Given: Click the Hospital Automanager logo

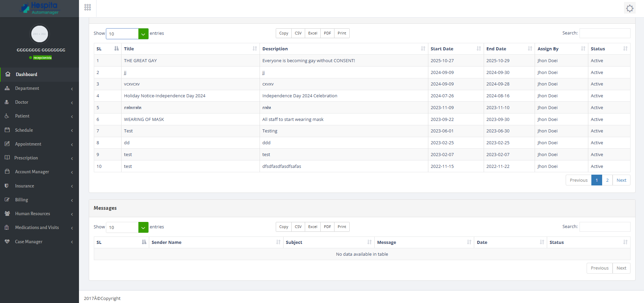Looking at the screenshot, I should 39,8.
